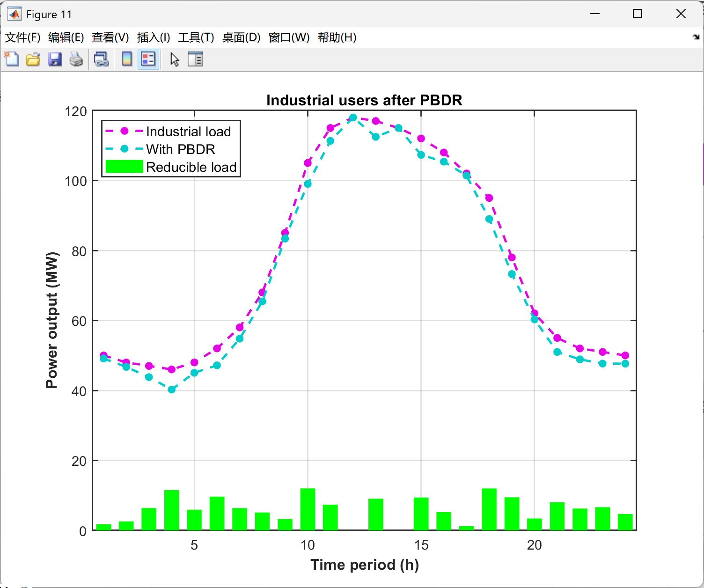Click the y-axis tick label 100

click(x=76, y=181)
